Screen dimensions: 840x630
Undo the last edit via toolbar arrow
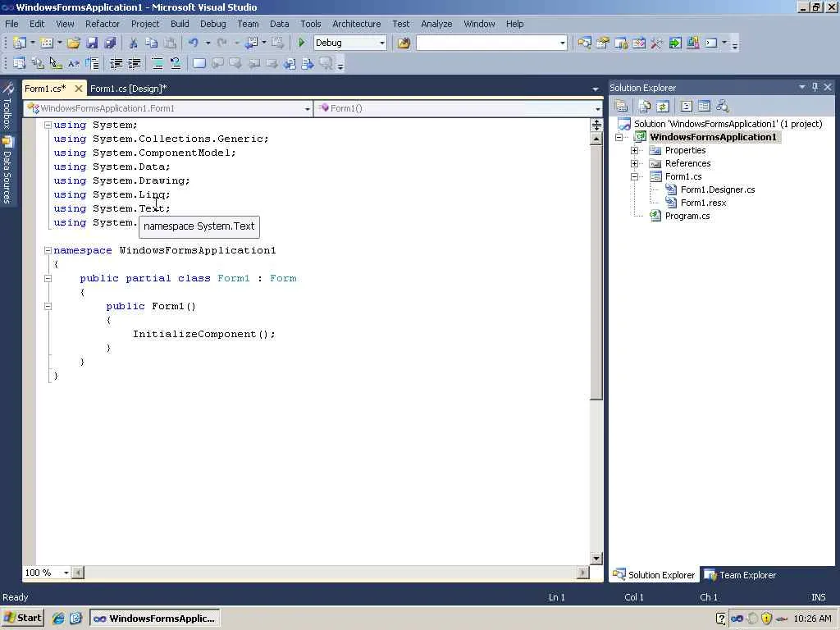[194, 43]
